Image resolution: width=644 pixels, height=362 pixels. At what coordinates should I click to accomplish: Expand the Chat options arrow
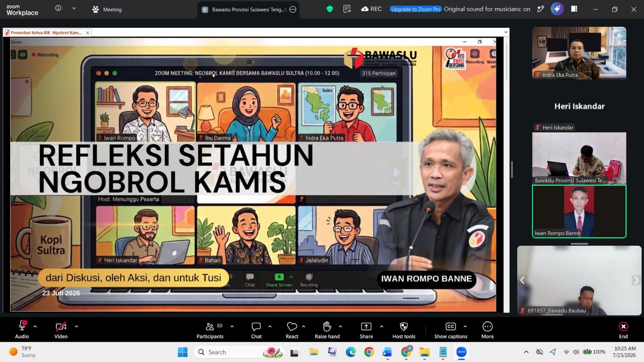[270, 327]
